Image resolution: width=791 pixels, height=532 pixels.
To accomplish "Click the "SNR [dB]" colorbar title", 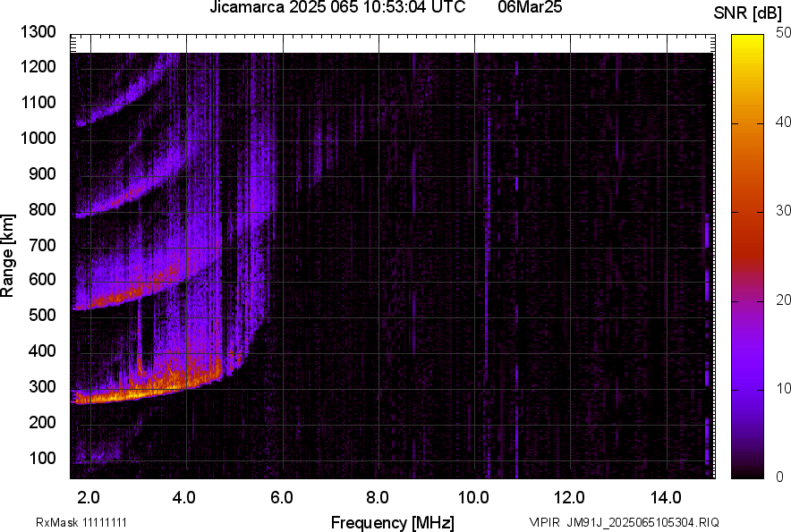I will 748,13.
